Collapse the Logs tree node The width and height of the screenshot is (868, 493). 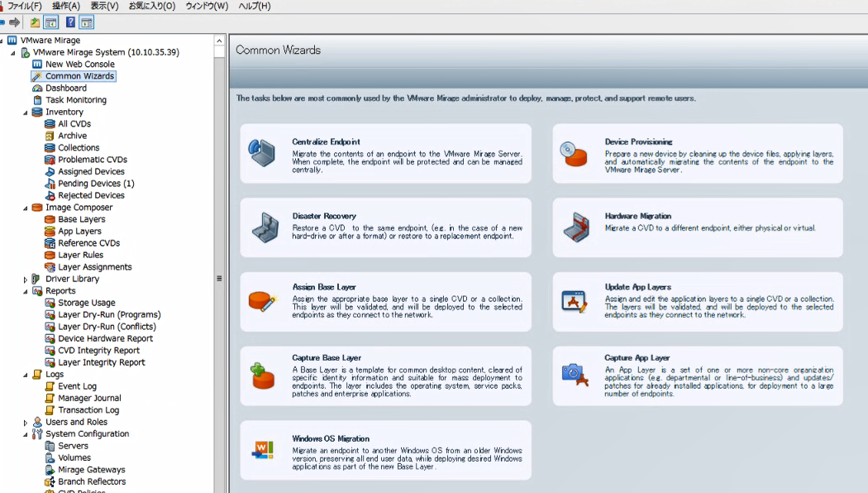(x=25, y=375)
